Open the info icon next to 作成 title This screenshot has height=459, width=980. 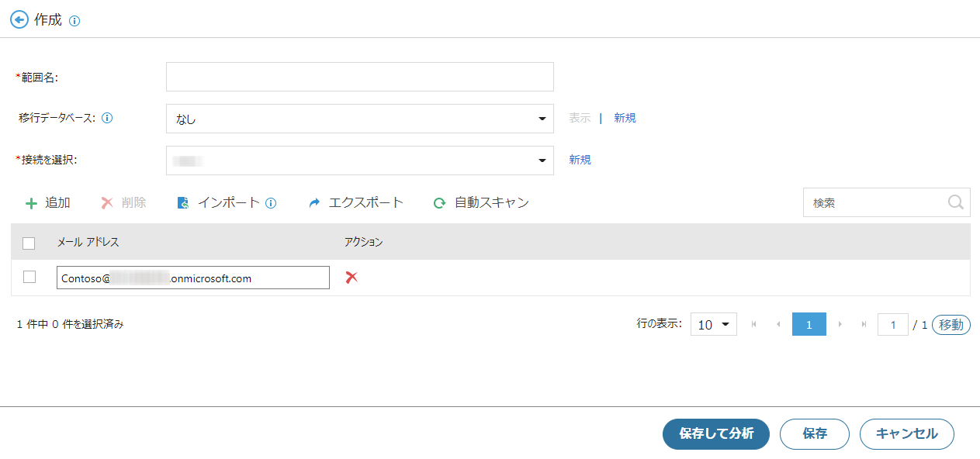(74, 21)
